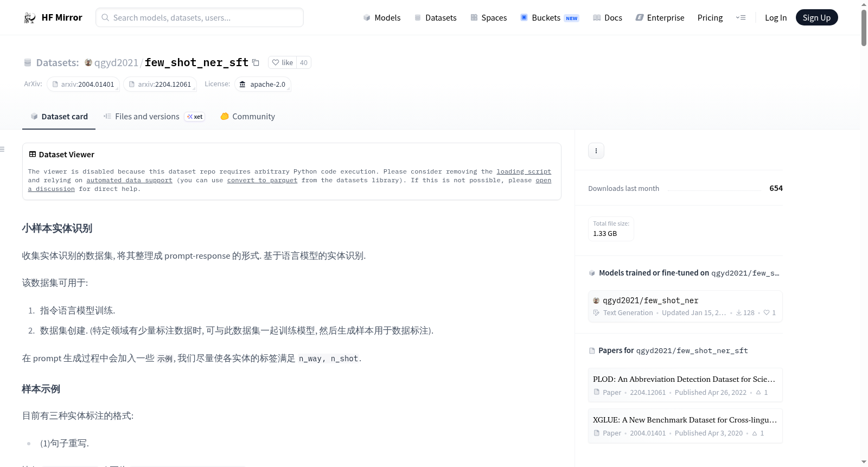Click the xet badge on Files tab

pyautogui.click(x=195, y=117)
